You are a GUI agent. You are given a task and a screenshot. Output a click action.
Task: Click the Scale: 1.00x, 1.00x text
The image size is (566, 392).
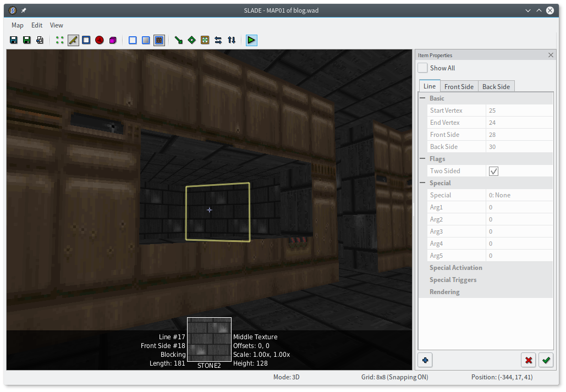click(261, 355)
